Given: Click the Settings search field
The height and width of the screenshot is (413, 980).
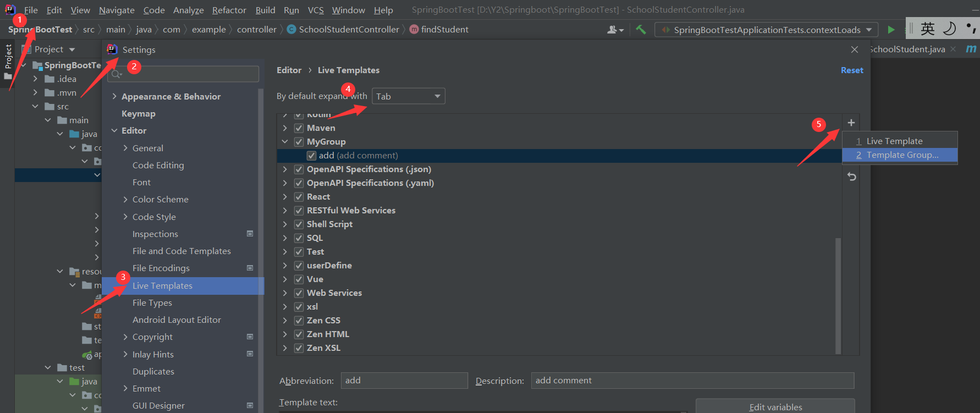Looking at the screenshot, I should coord(183,74).
